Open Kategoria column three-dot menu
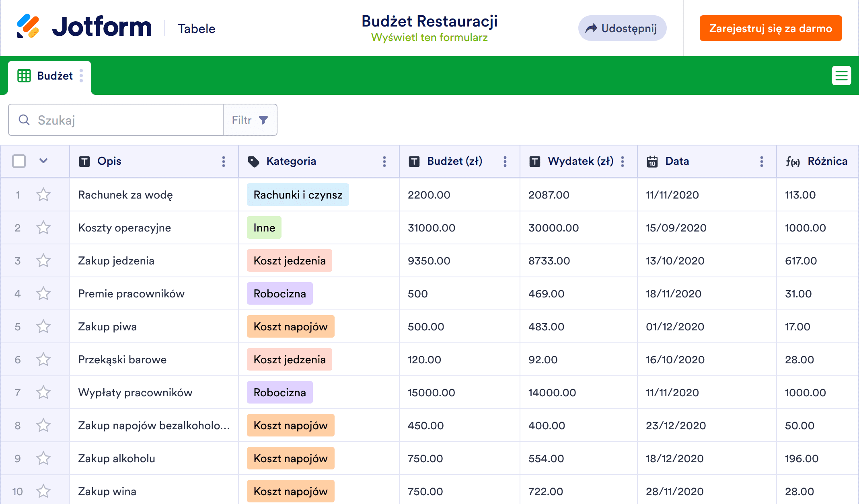The width and height of the screenshot is (859, 504). tap(384, 162)
